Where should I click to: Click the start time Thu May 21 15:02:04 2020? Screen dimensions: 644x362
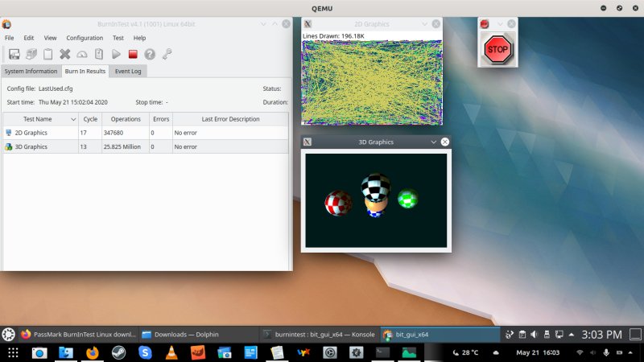[73, 102]
